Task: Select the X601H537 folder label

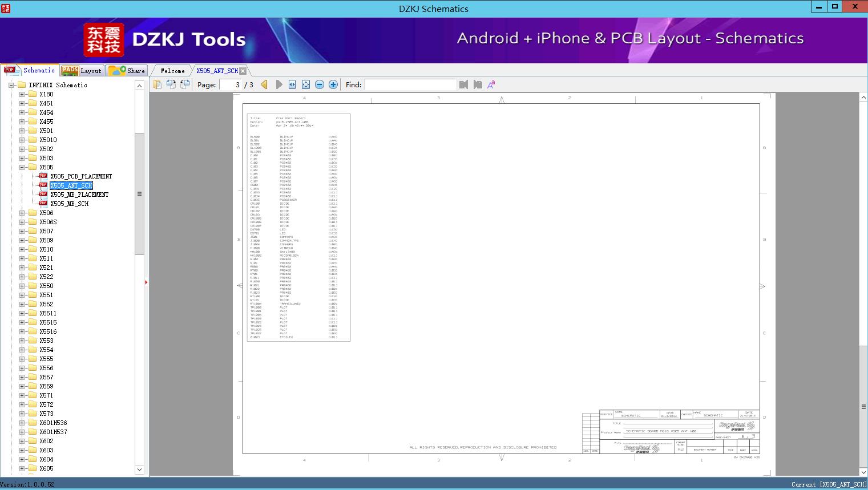Action: (53, 432)
